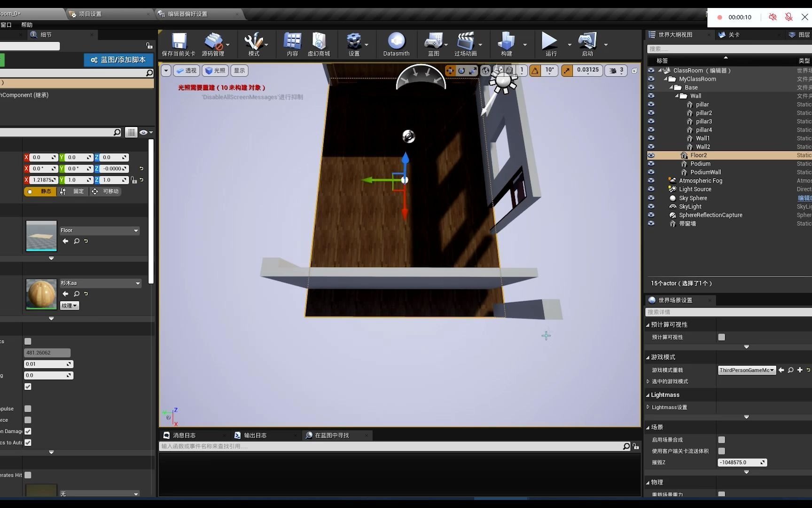Click the 蓝图/添加脚本 button

pyautogui.click(x=118, y=60)
